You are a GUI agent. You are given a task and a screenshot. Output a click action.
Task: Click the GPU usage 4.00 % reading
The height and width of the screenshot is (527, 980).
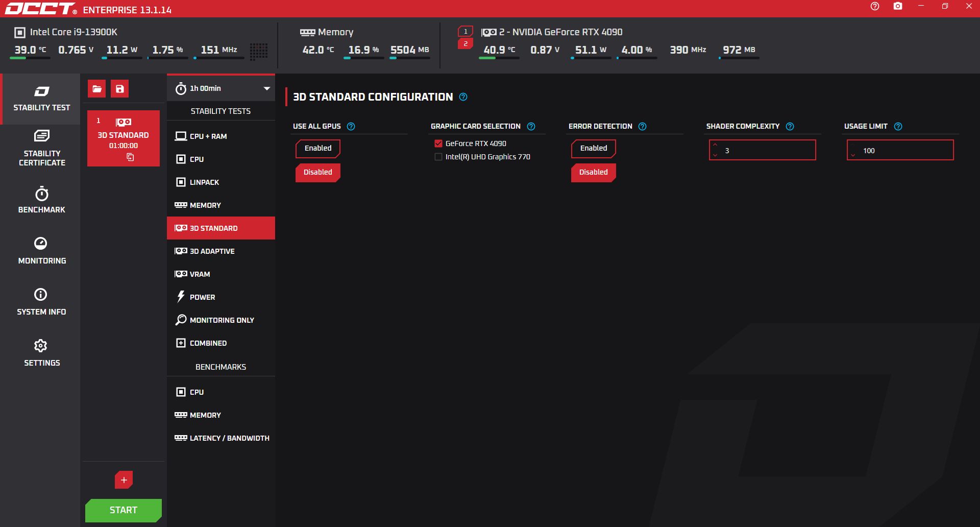coord(637,50)
